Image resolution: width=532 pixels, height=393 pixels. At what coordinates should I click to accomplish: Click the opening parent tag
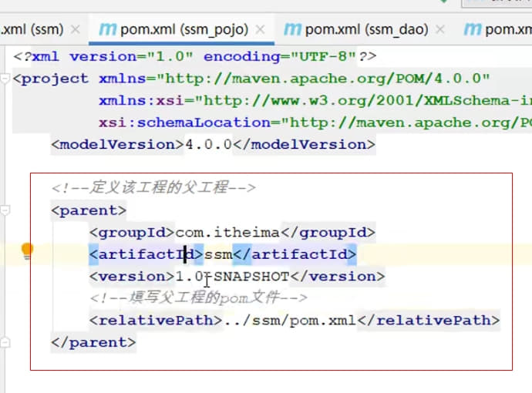point(89,210)
